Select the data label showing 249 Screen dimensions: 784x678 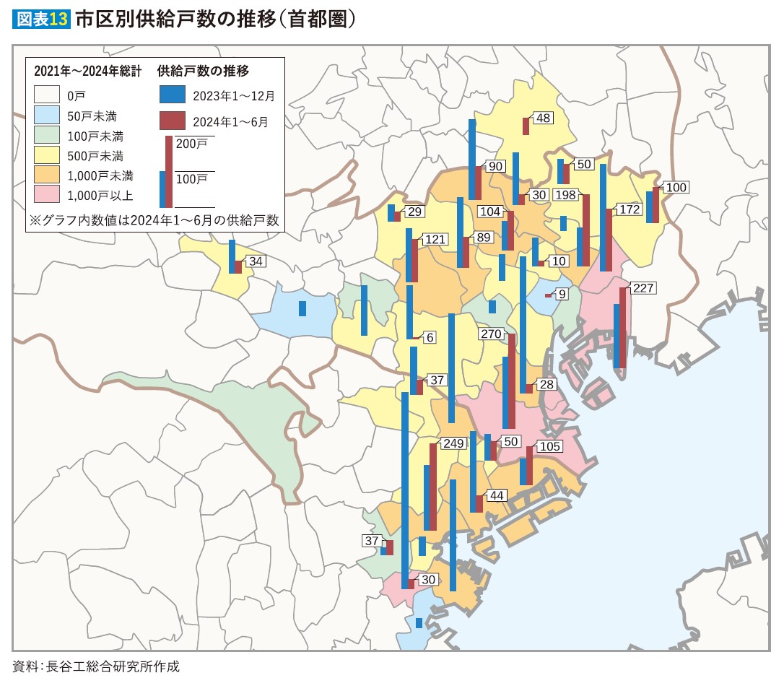click(x=453, y=443)
